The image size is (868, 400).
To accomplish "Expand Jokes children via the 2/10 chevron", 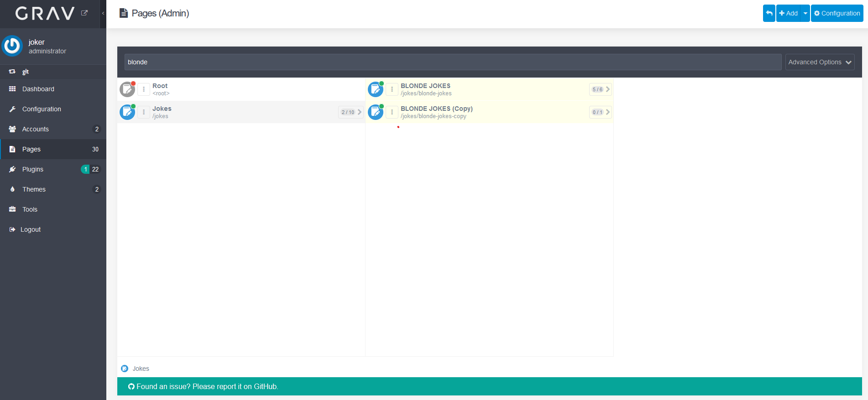I will point(351,112).
